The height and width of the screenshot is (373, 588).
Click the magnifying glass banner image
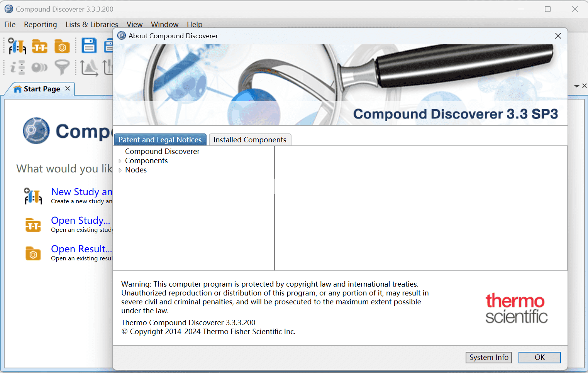coord(340,85)
